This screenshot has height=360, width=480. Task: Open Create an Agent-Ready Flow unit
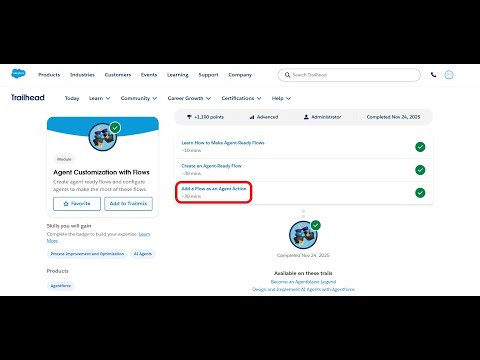(211, 166)
